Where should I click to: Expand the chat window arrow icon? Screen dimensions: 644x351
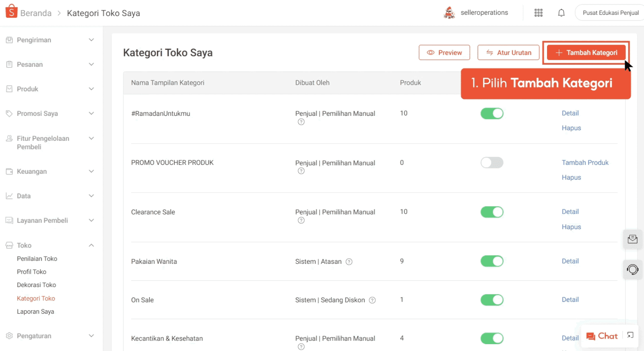tap(630, 335)
